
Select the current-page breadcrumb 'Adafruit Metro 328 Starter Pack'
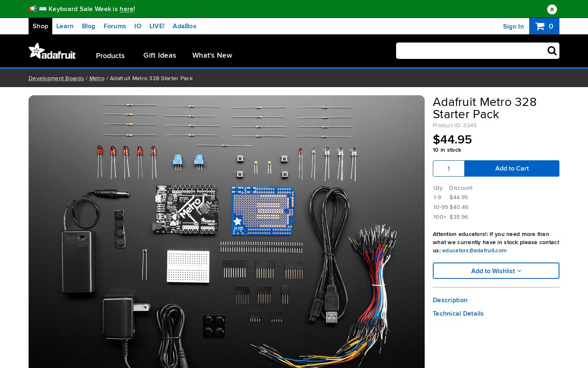151,78
